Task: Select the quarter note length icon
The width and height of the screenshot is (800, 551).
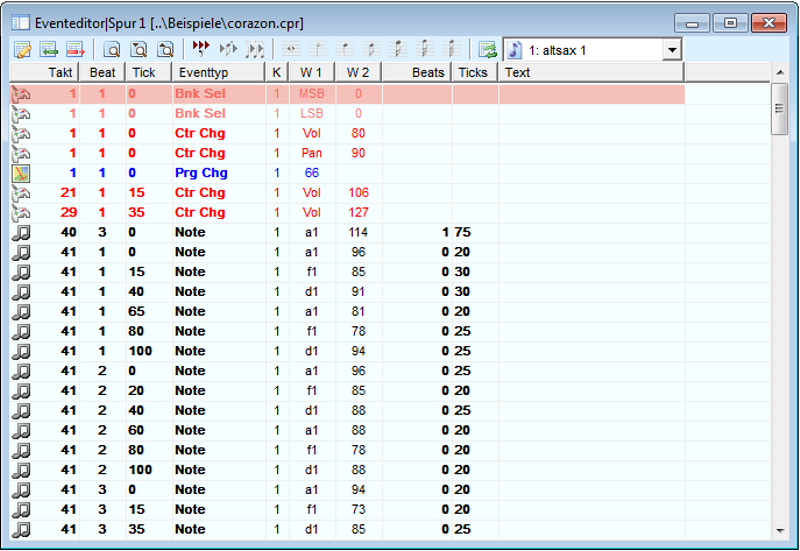Action: [345, 49]
